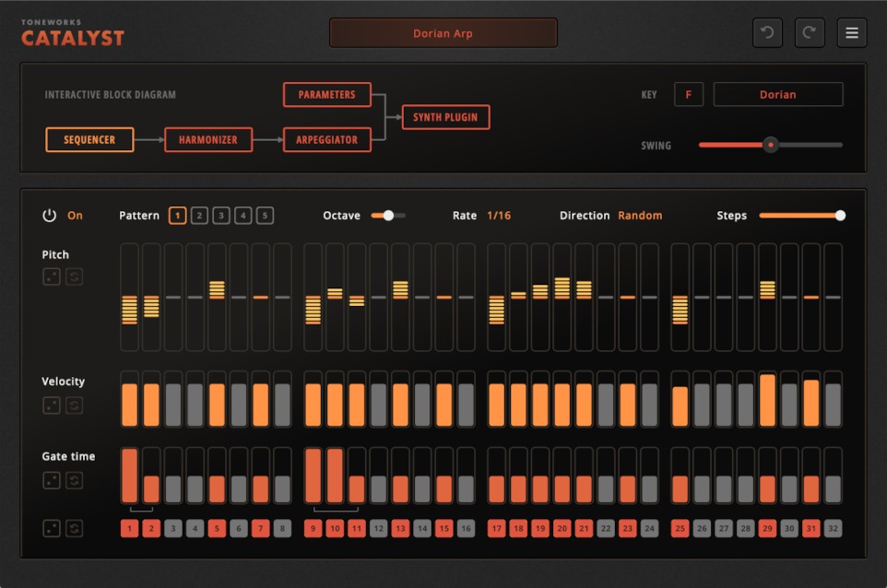Reset step enables with bottom cycle icon
The height and width of the screenshot is (588, 887).
tap(74, 529)
